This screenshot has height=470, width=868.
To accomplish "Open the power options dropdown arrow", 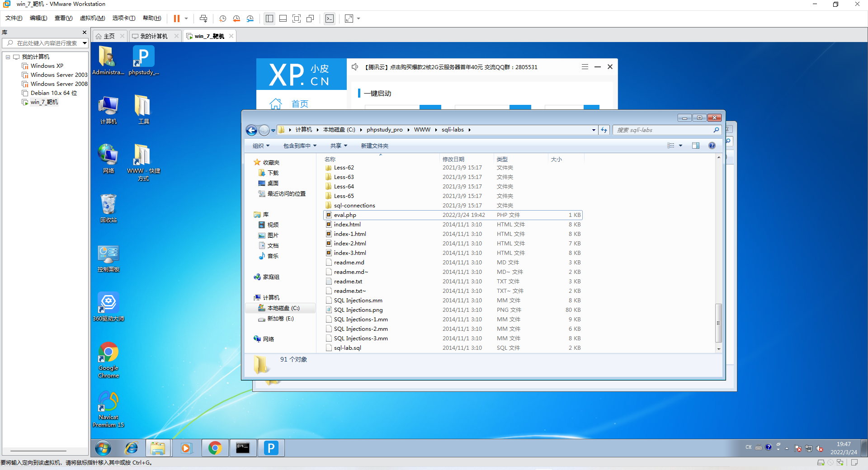I will 186,19.
